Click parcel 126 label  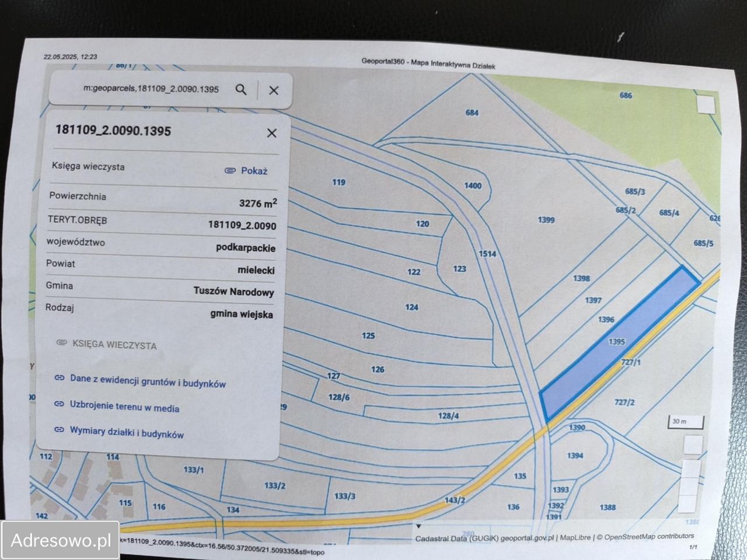(378, 369)
